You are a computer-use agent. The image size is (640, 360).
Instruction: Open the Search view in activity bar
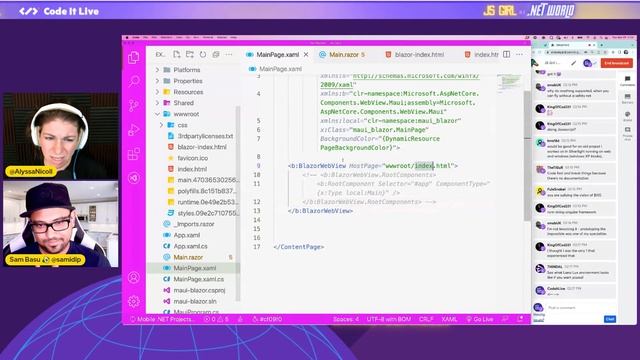[x=134, y=81]
